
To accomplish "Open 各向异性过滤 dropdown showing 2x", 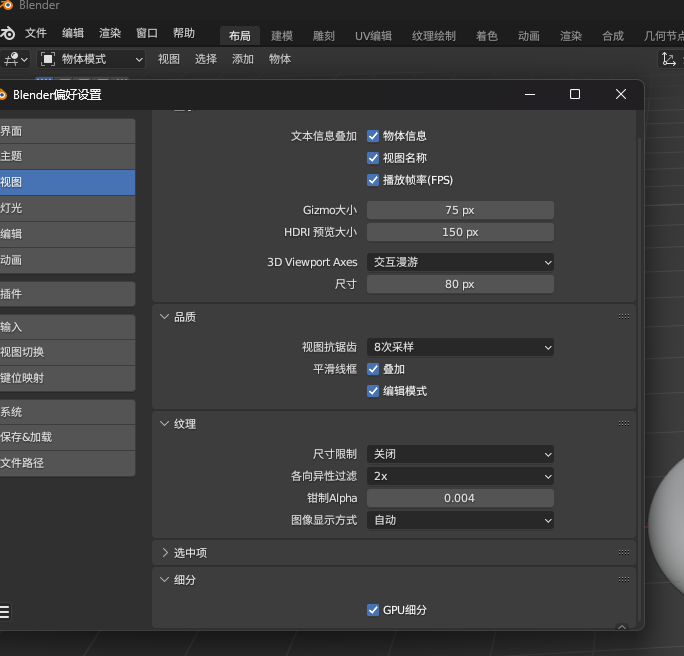I will (460, 476).
